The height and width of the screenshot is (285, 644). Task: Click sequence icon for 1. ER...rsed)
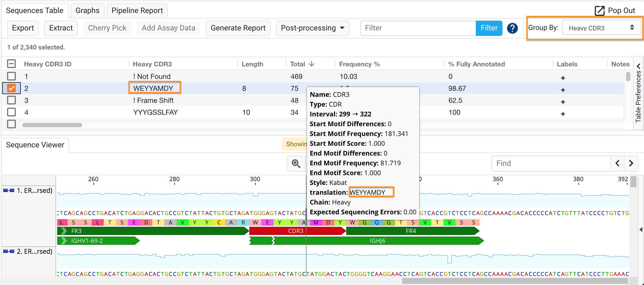[x=9, y=190]
